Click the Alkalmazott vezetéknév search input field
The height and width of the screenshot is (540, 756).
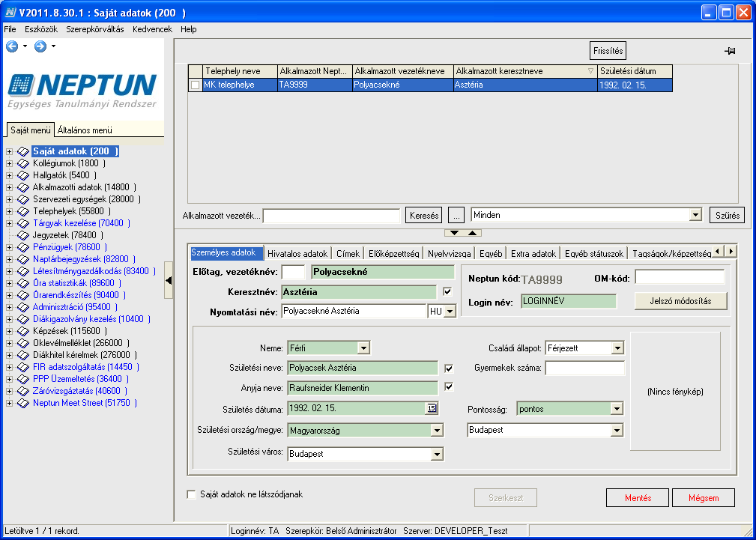point(332,216)
